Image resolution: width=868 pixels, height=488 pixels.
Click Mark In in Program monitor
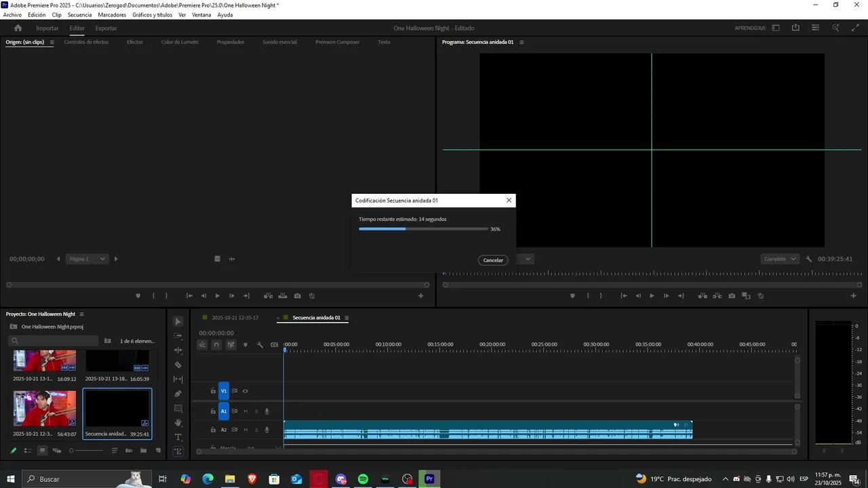pos(588,296)
